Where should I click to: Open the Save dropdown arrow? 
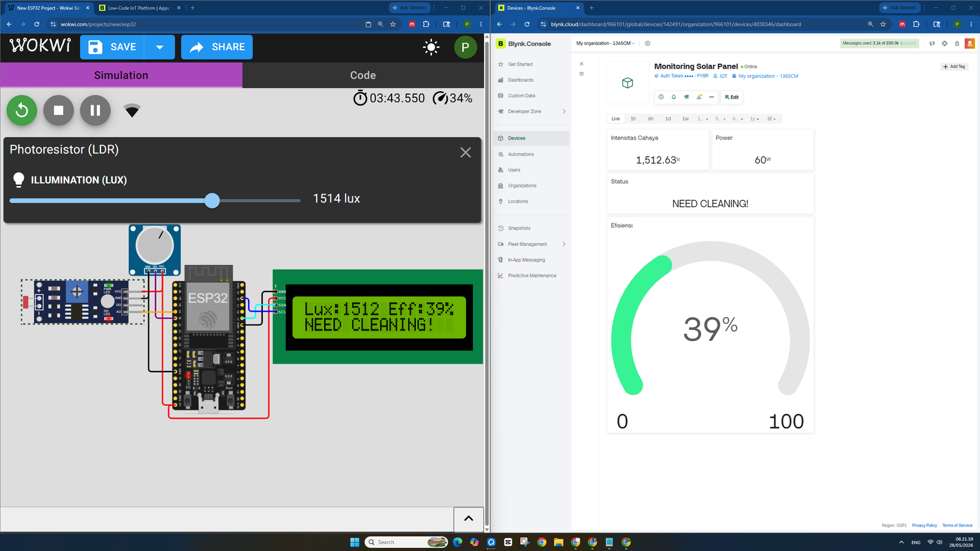pyautogui.click(x=160, y=47)
